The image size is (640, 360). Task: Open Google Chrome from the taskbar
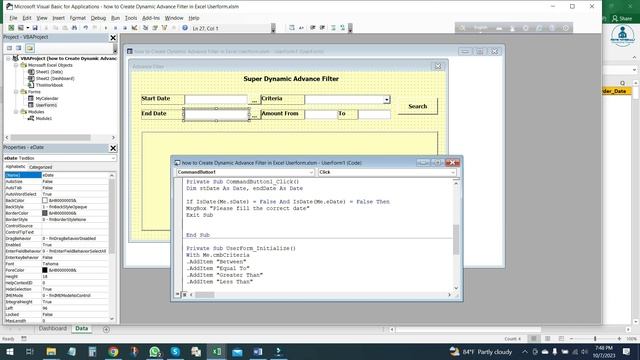(x=113, y=351)
